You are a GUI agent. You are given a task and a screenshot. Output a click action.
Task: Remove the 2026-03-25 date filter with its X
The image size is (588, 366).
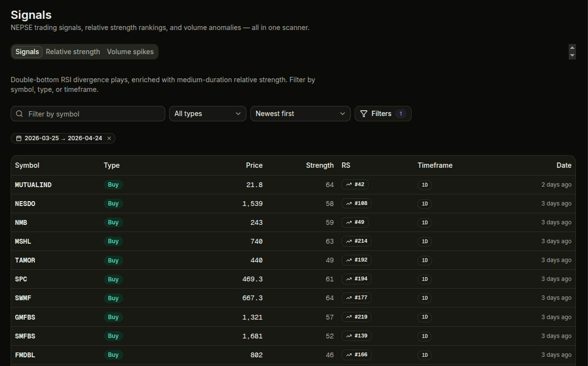[x=109, y=138]
